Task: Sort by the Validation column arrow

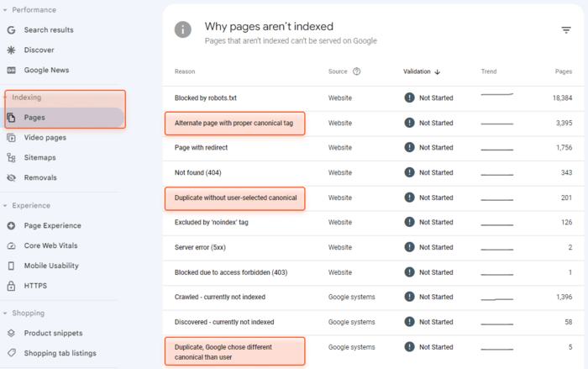Action: (x=438, y=71)
